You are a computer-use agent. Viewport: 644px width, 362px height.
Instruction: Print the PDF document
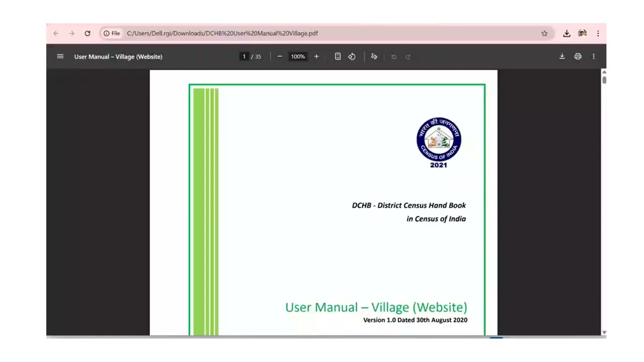point(578,56)
